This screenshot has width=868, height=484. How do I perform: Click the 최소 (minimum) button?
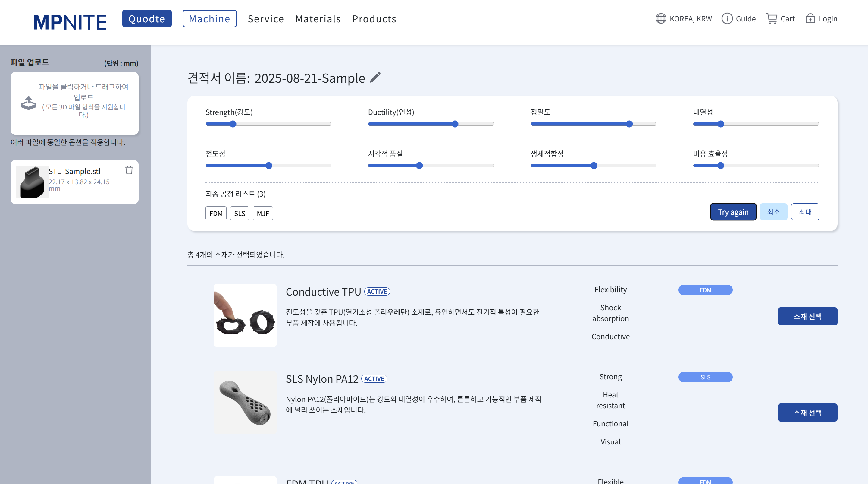[x=773, y=212]
